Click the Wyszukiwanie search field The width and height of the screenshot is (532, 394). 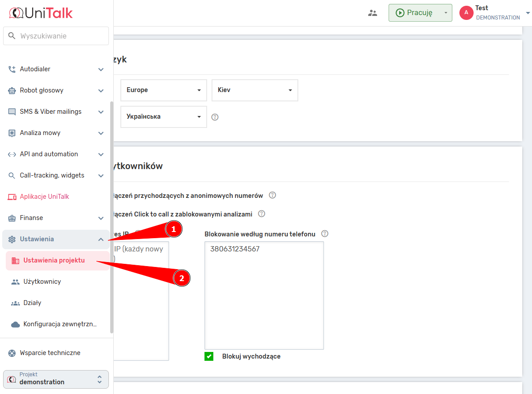[x=56, y=36]
